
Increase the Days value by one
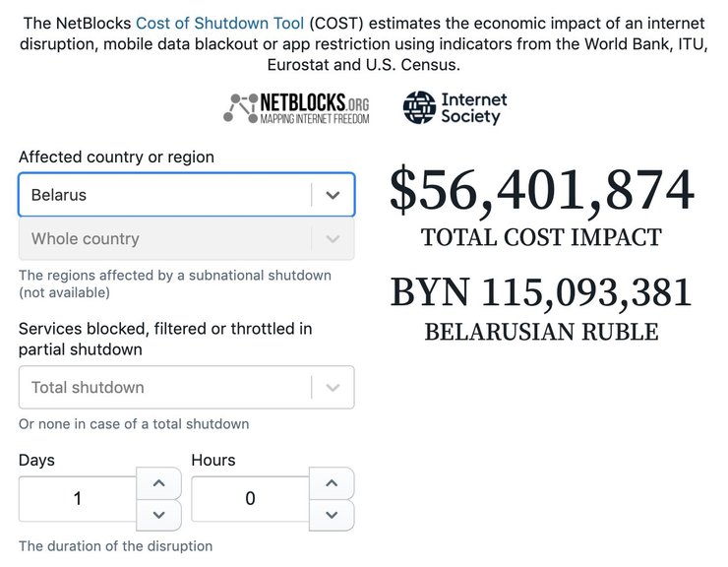[x=159, y=483]
